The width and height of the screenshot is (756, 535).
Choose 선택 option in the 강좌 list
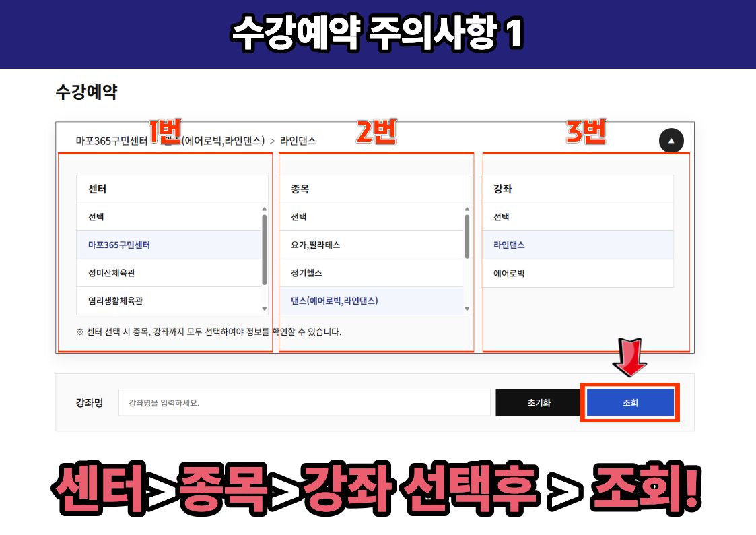[x=578, y=217]
